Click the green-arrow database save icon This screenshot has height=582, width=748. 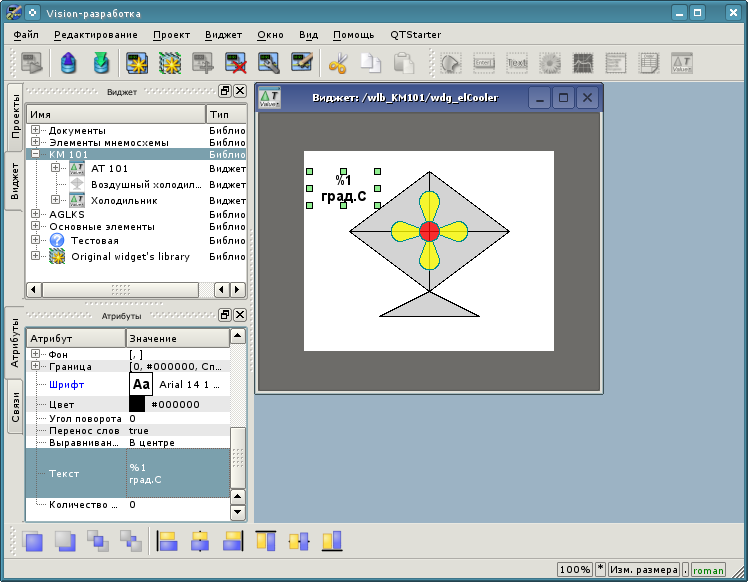point(100,63)
